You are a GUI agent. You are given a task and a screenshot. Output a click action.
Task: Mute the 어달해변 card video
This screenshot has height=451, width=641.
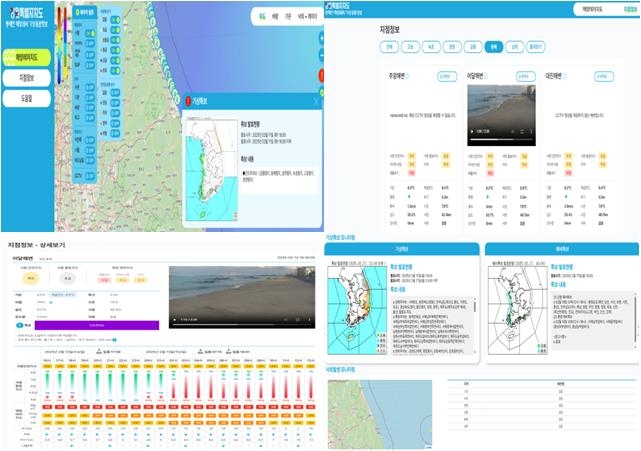point(513,131)
